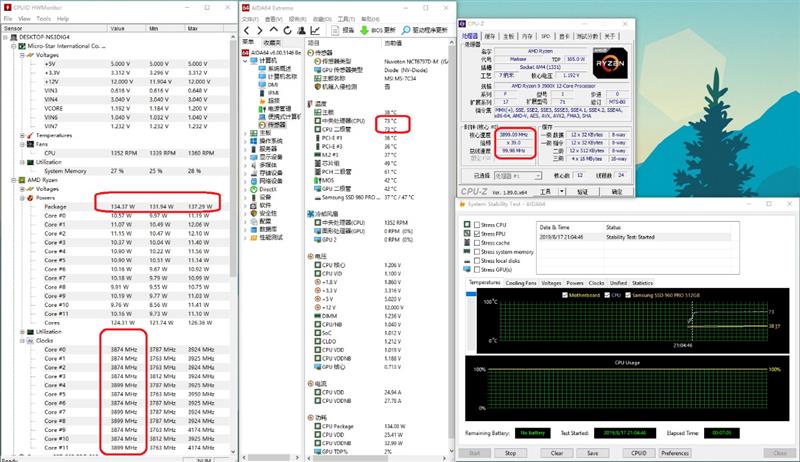Click CPU-Z 验证 validate button
Image resolution: width=800 pixels, height=462 pixels.
tap(582, 192)
